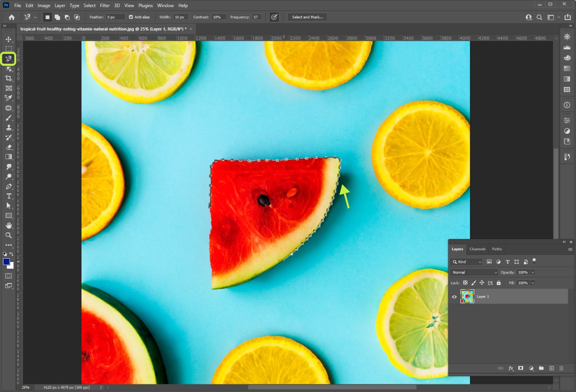The height and width of the screenshot is (392, 576).
Task: Add a layer style with fx icon
Action: pyautogui.click(x=511, y=368)
